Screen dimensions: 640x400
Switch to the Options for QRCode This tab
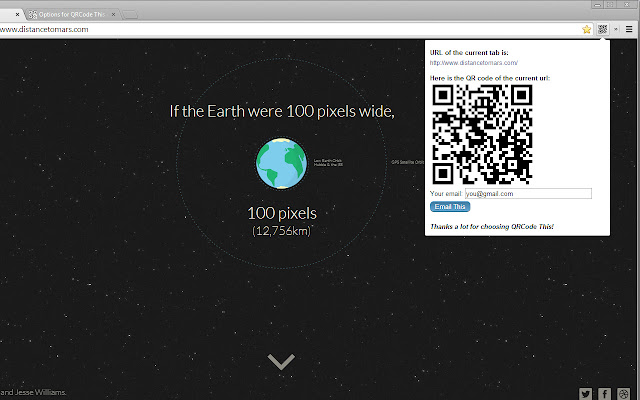coord(72,14)
